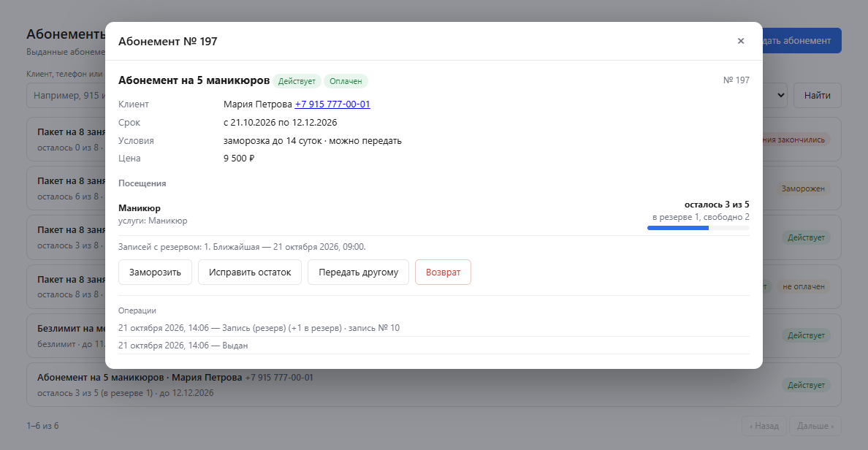This screenshot has width=868, height=450.
Task: Click the не оплачен badge in list
Action: click(x=803, y=286)
